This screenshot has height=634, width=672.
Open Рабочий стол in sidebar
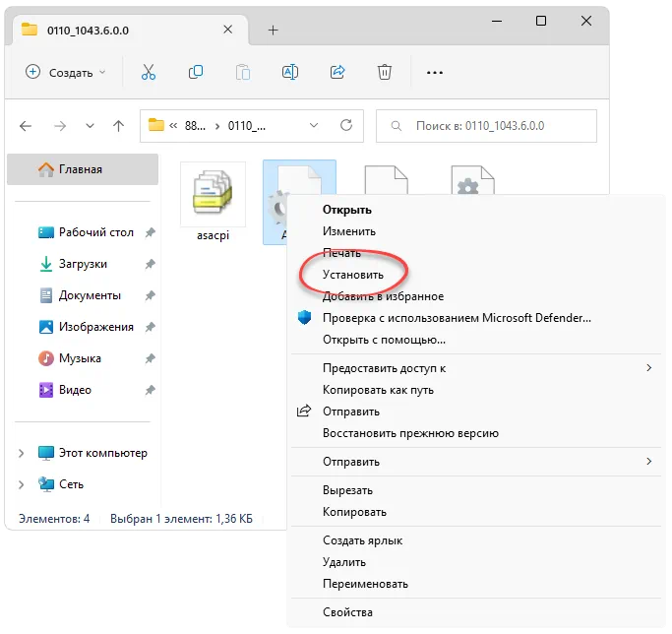tap(86, 232)
